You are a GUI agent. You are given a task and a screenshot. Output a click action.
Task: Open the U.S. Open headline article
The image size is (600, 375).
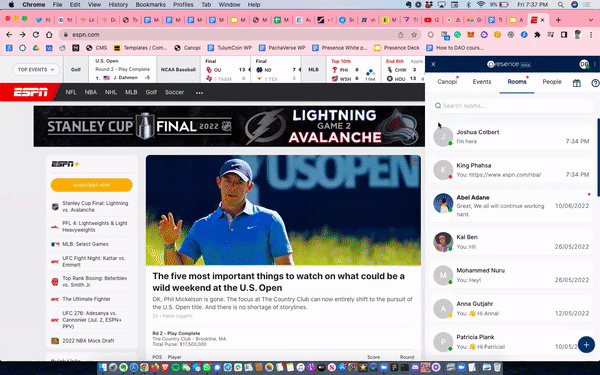(x=278, y=282)
